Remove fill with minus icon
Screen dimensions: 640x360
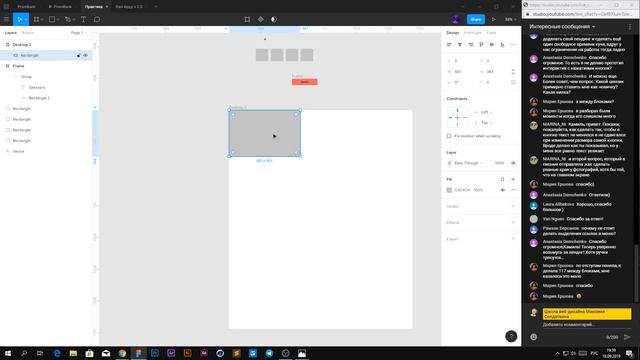[513, 190]
